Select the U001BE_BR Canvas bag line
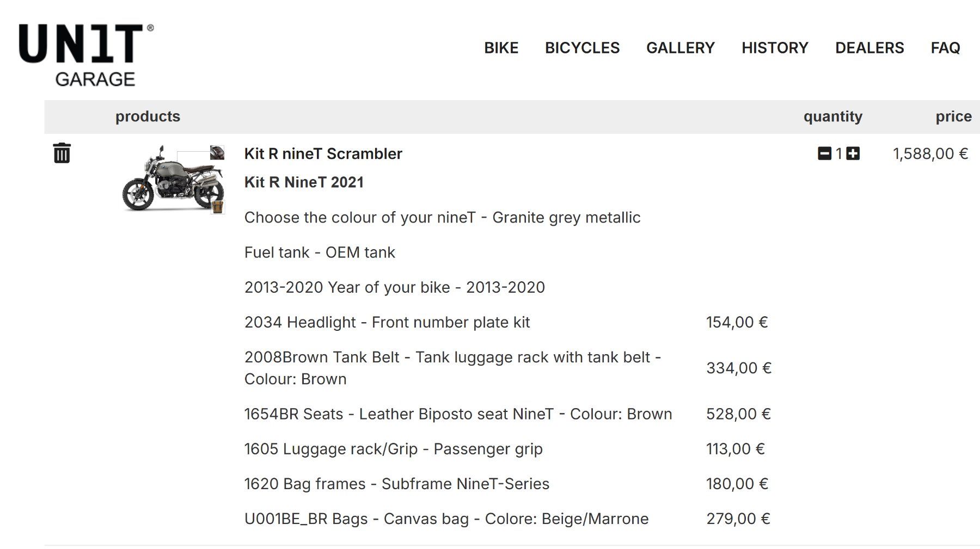The height and width of the screenshot is (549, 980). point(446,519)
